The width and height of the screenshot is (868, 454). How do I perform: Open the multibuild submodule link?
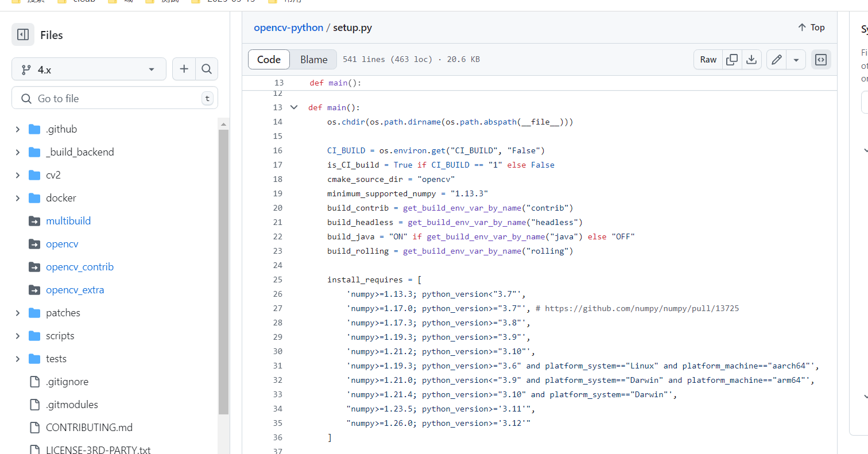[68, 221]
